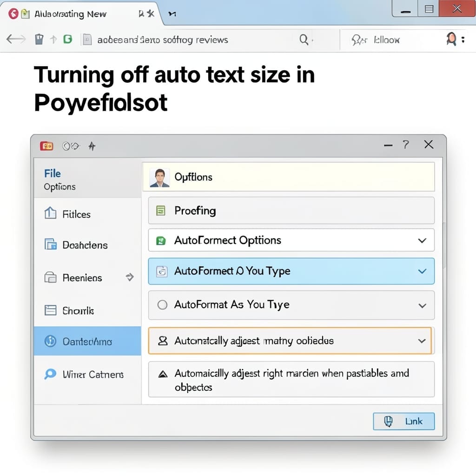Click the green list icon beside Proefing
This screenshot has width=476, height=476.
coord(160,211)
